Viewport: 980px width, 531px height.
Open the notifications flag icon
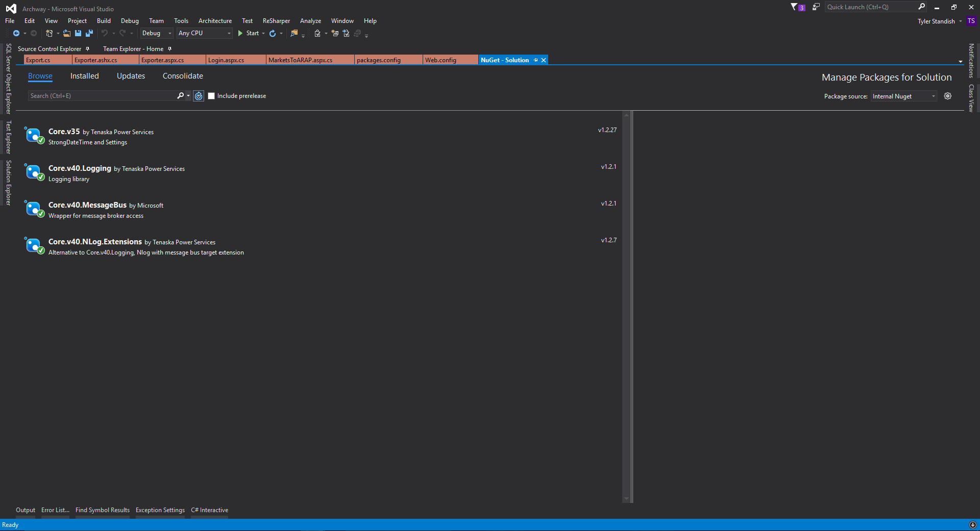click(x=797, y=7)
